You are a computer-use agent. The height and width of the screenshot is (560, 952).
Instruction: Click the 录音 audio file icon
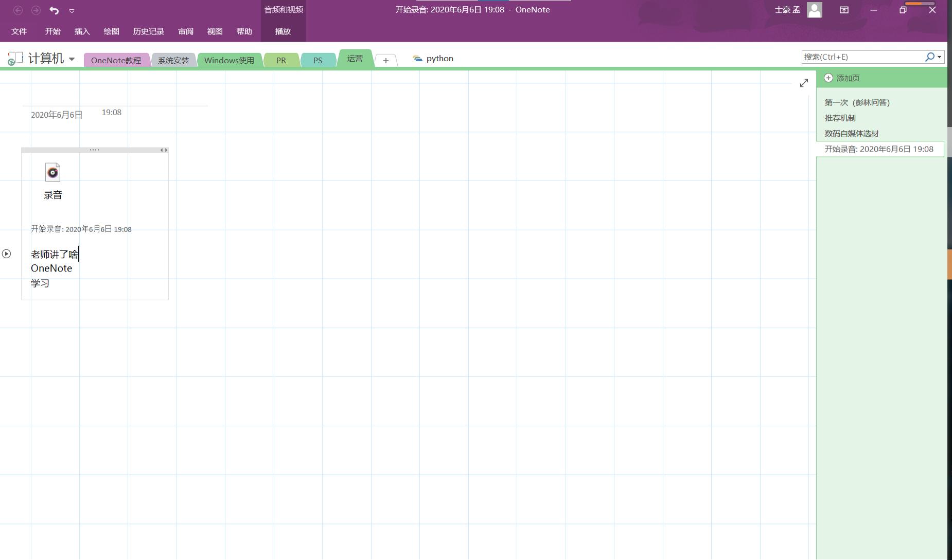pos(53,172)
